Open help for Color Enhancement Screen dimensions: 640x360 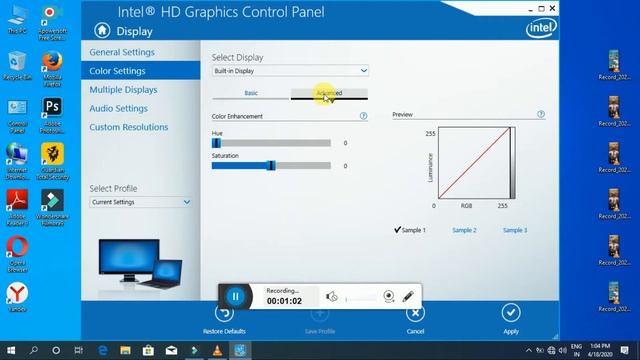(x=363, y=116)
